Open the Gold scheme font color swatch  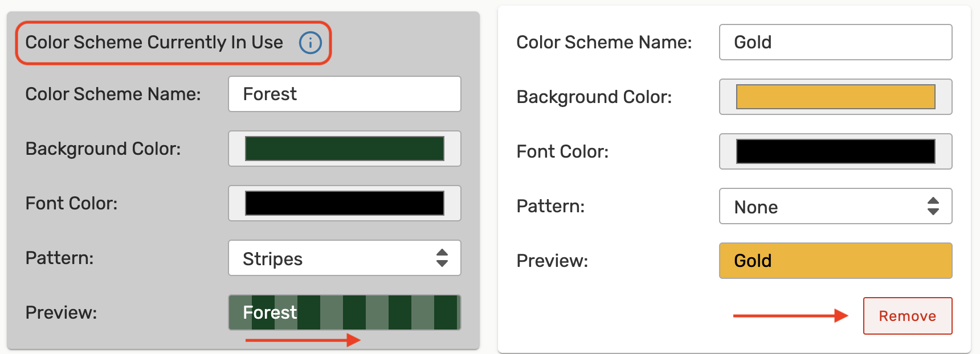coord(836,151)
